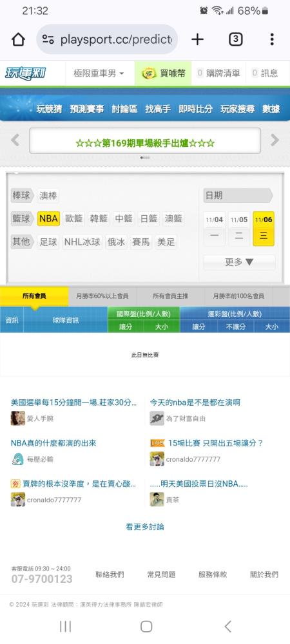290x644 pixels.
Task: Choose date 11/06
Action: click(x=264, y=229)
